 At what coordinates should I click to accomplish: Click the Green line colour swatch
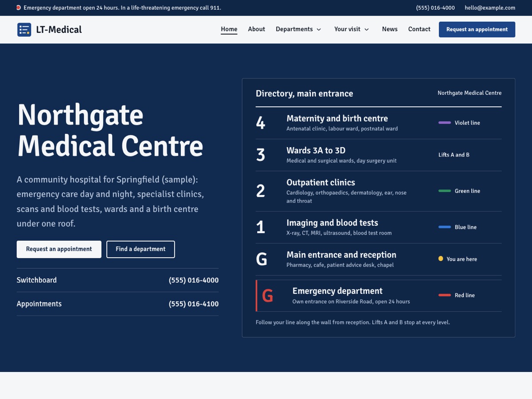point(445,191)
